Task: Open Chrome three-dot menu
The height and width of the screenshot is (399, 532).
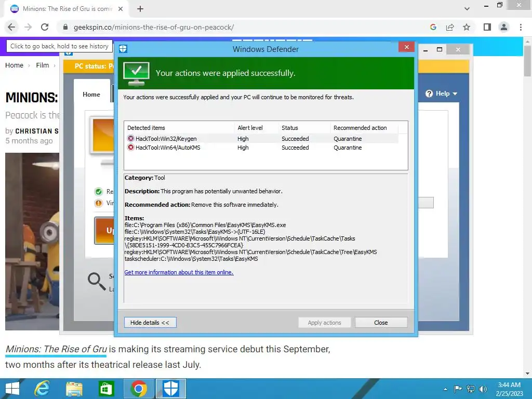Action: [x=521, y=27]
